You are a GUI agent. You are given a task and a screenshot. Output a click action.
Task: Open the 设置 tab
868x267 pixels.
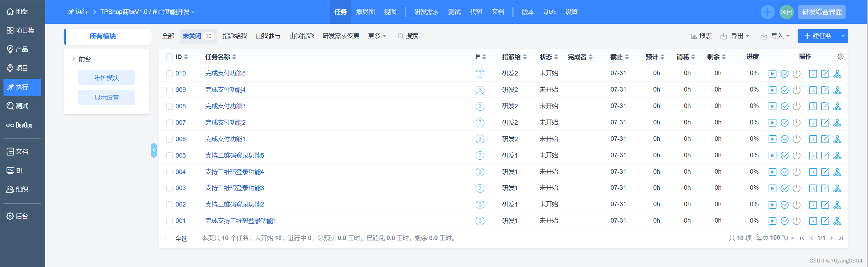[571, 12]
